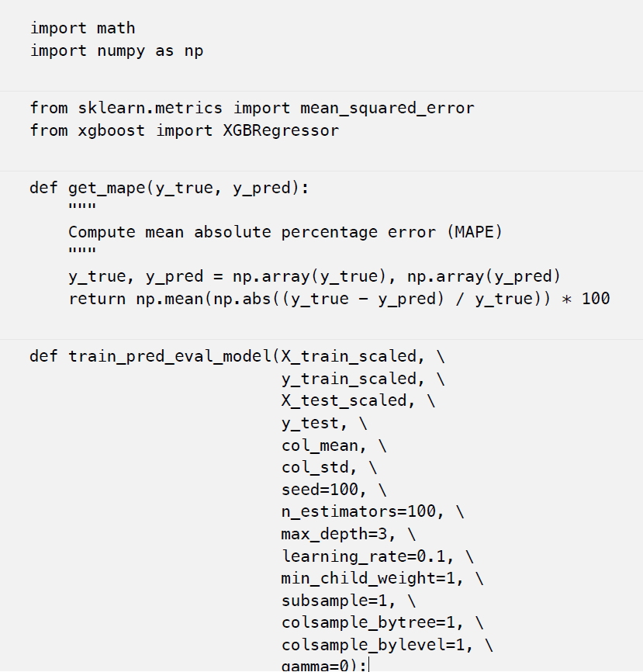The image size is (643, 672).
Task: Place cursor on 'import numpy as np' line
Action: pos(116,51)
